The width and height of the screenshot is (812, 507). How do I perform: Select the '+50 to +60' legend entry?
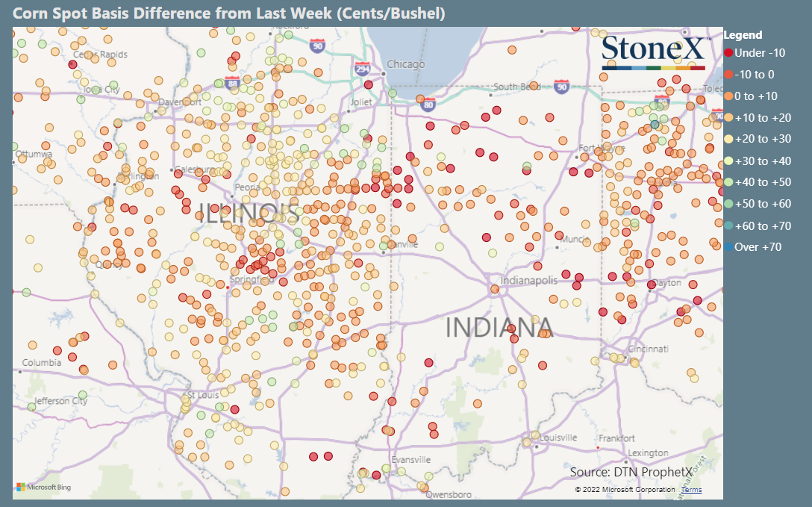coord(758,204)
